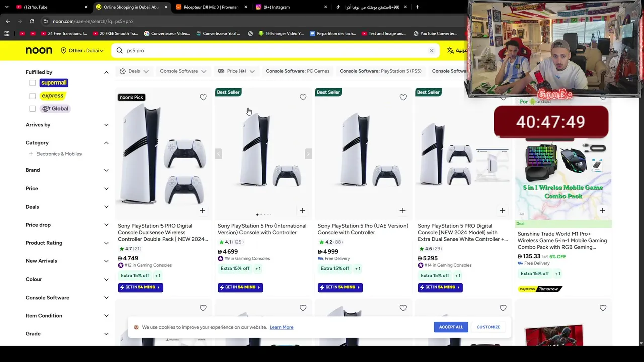Click the browser address bar
The height and width of the screenshot is (362, 644).
(252, 21)
